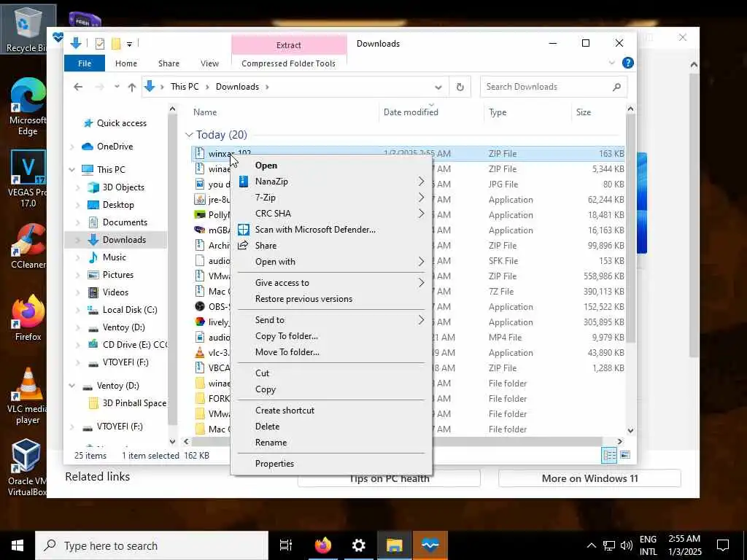
Task: Open the Windows Start button
Action: (18, 545)
